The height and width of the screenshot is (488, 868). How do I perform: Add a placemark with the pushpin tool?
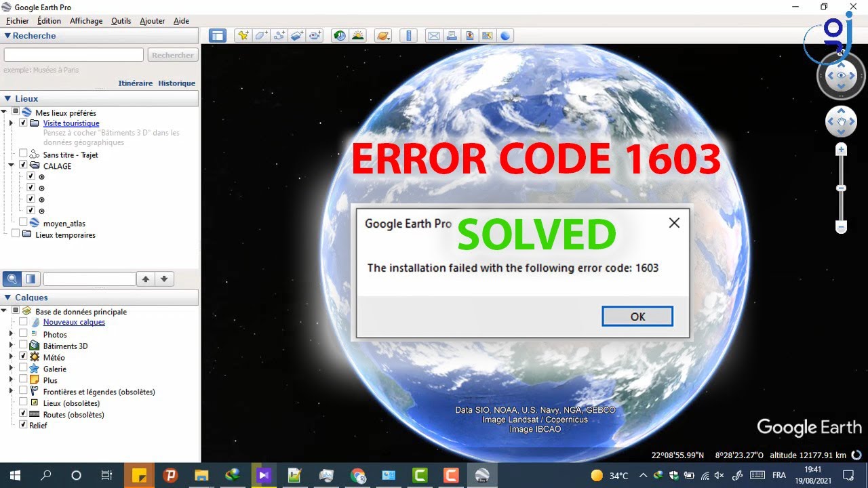(243, 36)
